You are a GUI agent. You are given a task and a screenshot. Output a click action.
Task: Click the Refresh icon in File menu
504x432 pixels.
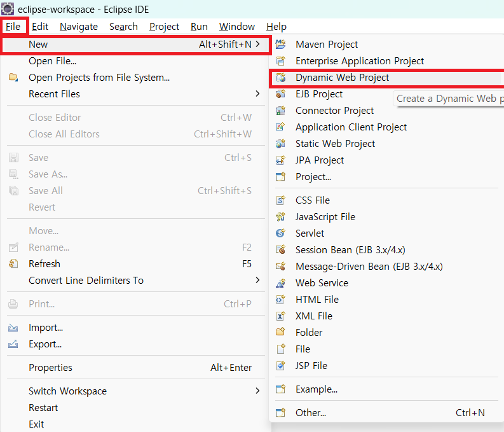click(x=13, y=264)
